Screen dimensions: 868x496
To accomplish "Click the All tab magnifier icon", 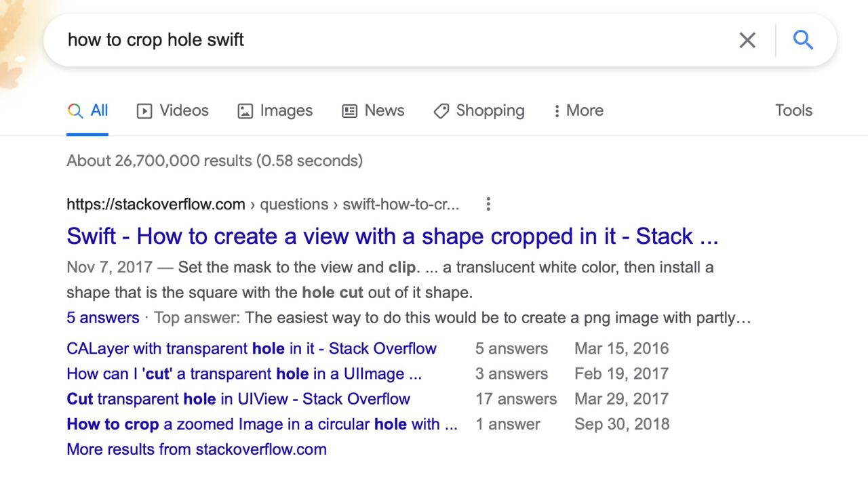I will [x=75, y=111].
